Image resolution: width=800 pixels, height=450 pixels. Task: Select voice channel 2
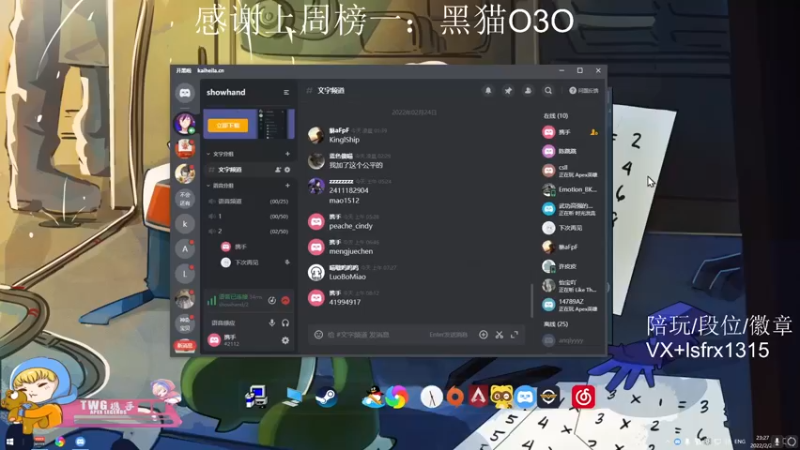point(248,231)
